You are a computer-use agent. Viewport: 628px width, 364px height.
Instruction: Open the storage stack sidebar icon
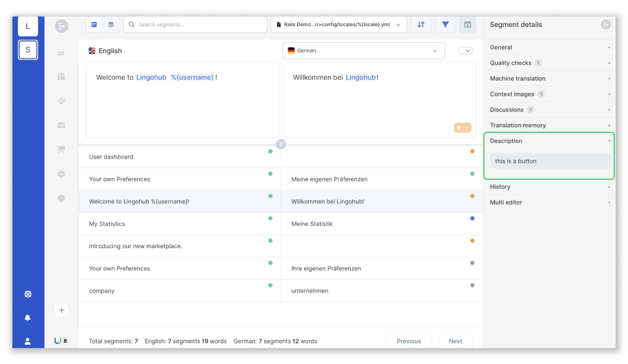tap(61, 125)
